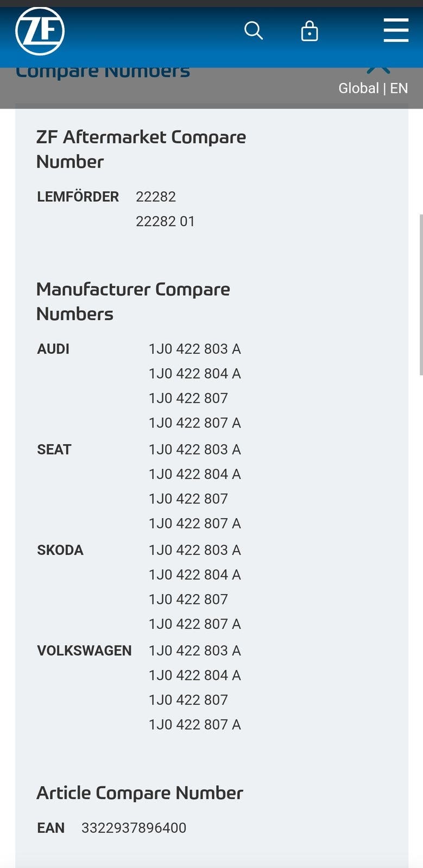Select the LEMFÖRDER brand label
This screenshot has width=423, height=868.
78,196
